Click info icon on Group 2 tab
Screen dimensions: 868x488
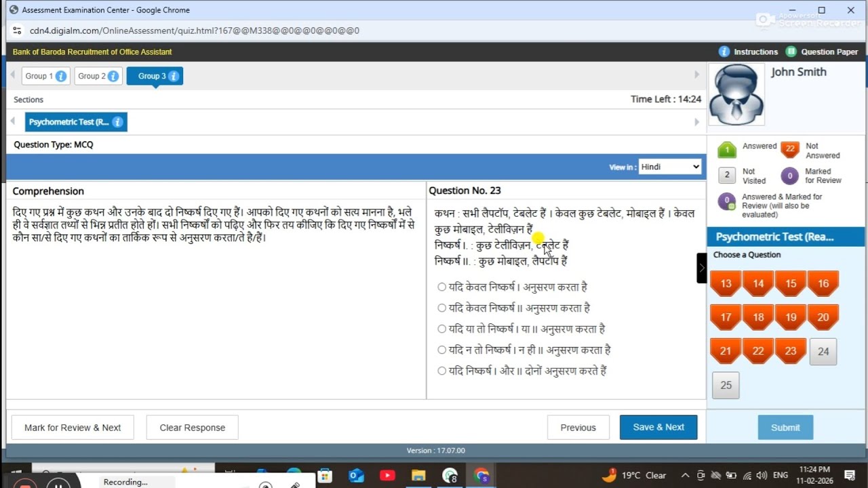click(114, 76)
